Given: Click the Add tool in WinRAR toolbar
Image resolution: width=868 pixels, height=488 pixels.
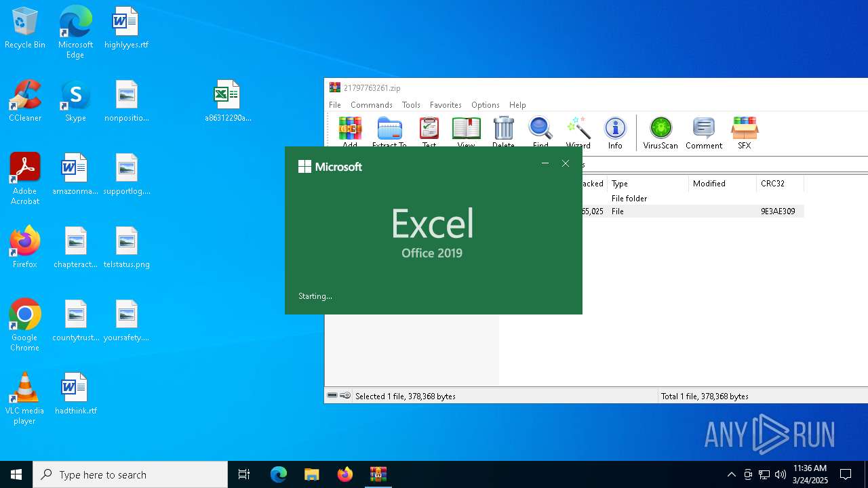Looking at the screenshot, I should pyautogui.click(x=350, y=131).
